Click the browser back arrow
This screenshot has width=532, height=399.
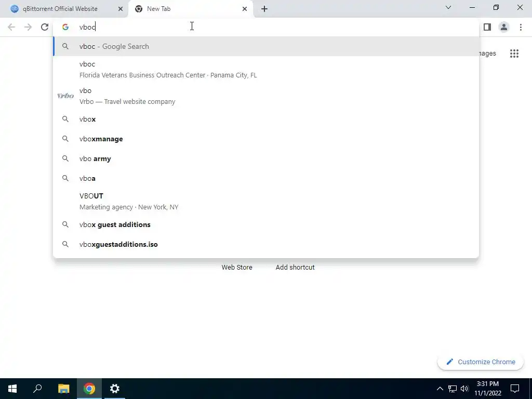coord(11,27)
